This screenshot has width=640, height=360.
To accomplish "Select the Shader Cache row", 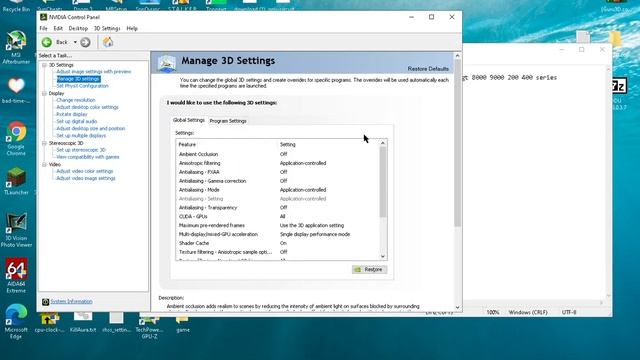I will [x=278, y=243].
